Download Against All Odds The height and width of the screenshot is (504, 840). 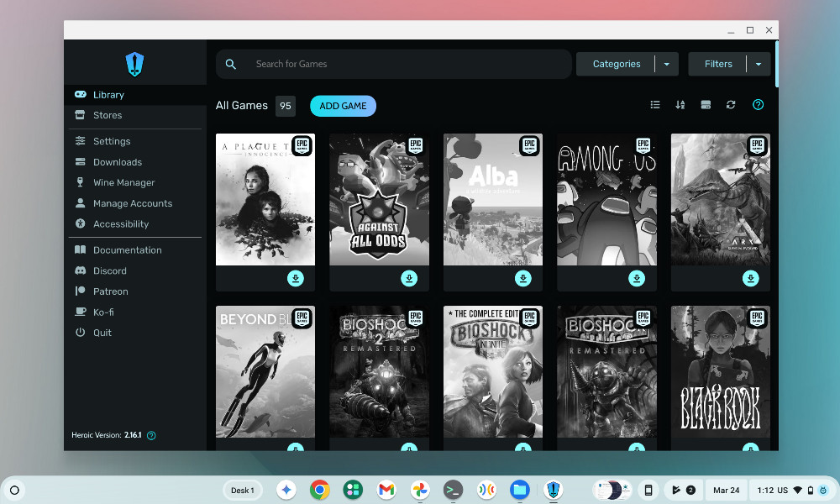[409, 279]
